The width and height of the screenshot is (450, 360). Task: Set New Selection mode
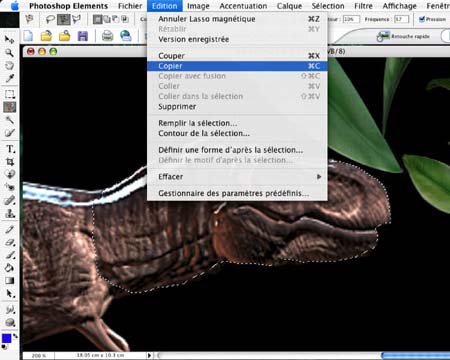coord(97,19)
